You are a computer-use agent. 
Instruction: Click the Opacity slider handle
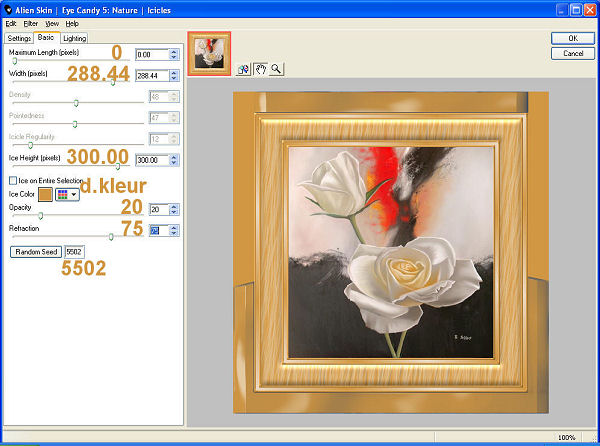pos(41,216)
